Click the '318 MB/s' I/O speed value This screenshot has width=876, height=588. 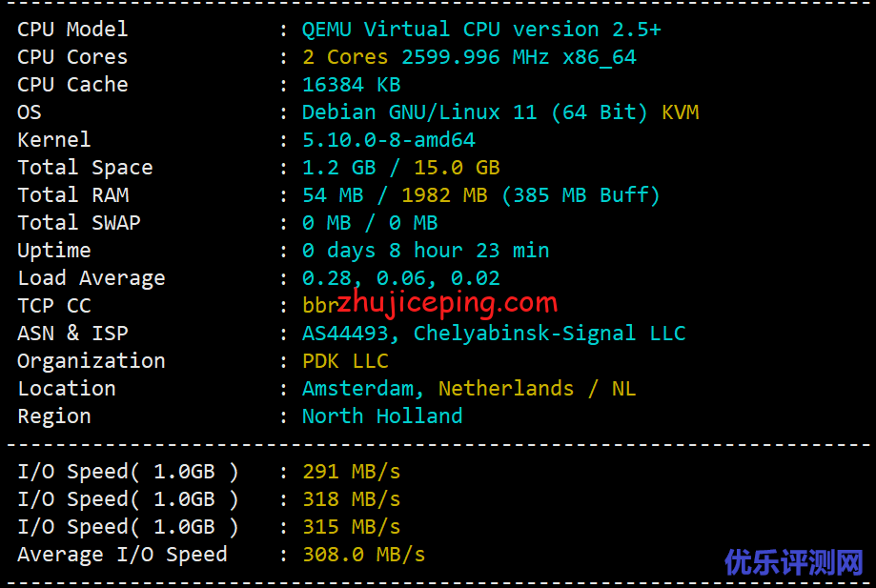click(x=352, y=499)
